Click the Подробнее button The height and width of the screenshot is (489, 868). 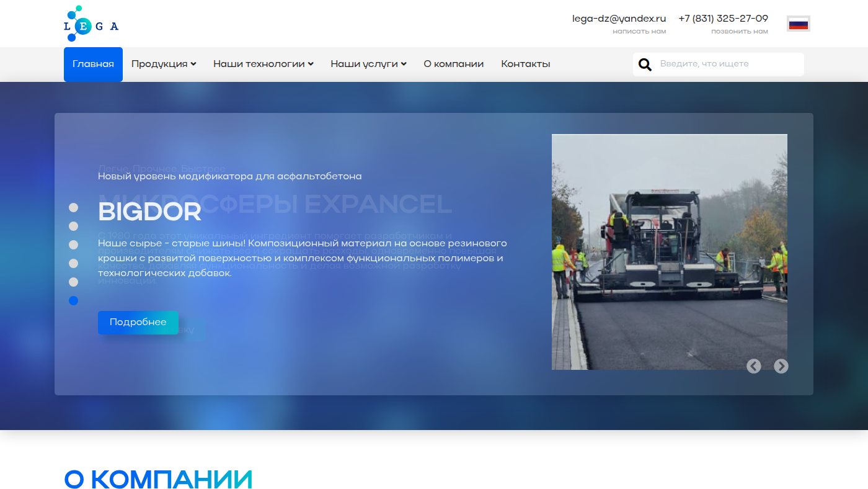(x=138, y=322)
